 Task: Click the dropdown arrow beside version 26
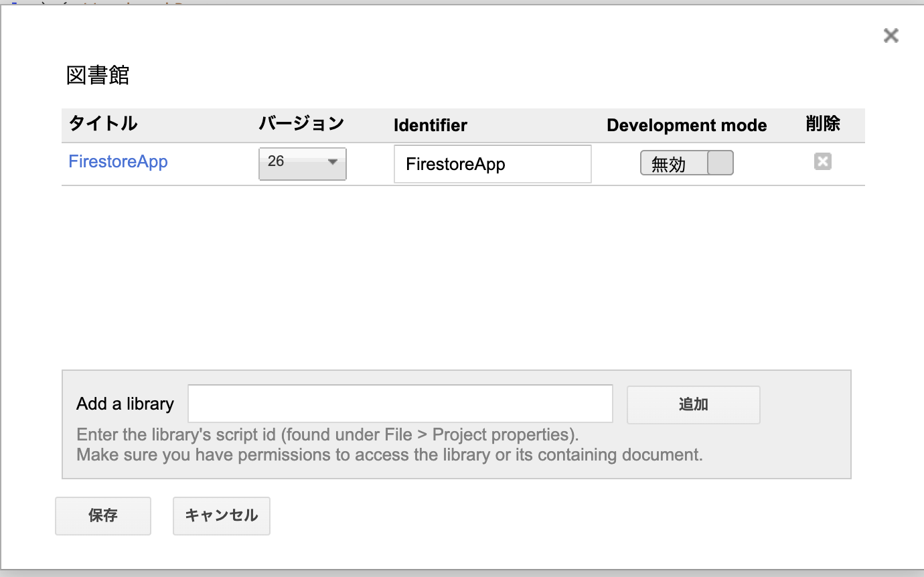point(333,163)
